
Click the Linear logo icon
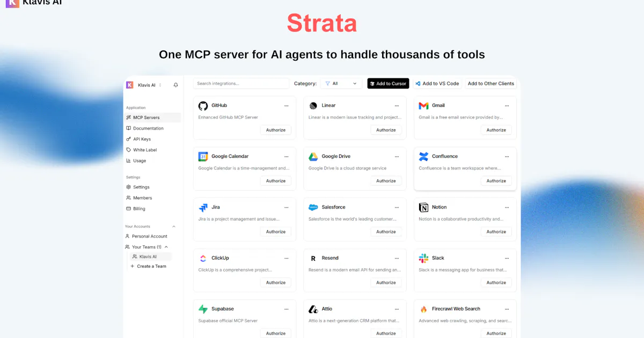(x=313, y=106)
